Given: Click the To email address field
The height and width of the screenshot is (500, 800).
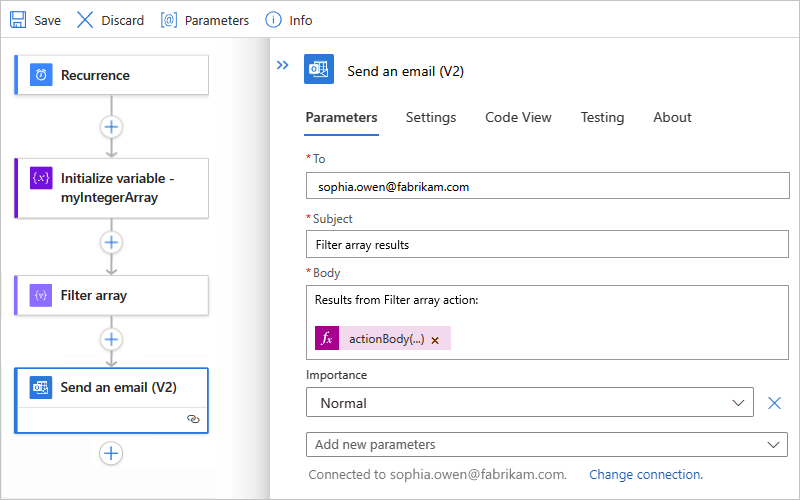Looking at the screenshot, I should (x=546, y=186).
